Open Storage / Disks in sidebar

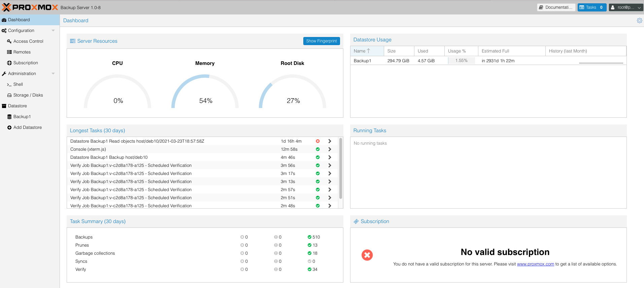pyautogui.click(x=30, y=95)
